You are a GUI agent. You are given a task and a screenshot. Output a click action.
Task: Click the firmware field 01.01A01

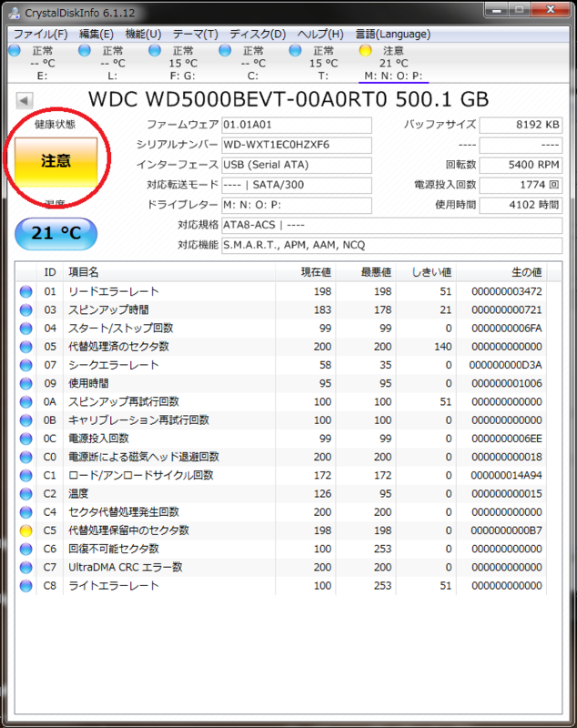[x=297, y=125]
